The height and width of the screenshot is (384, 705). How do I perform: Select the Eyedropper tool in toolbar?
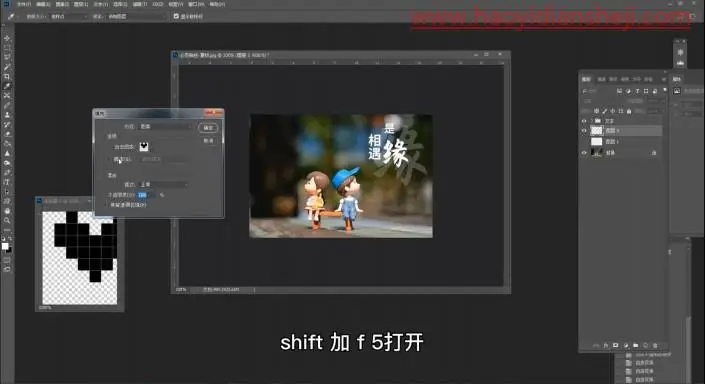click(7, 86)
